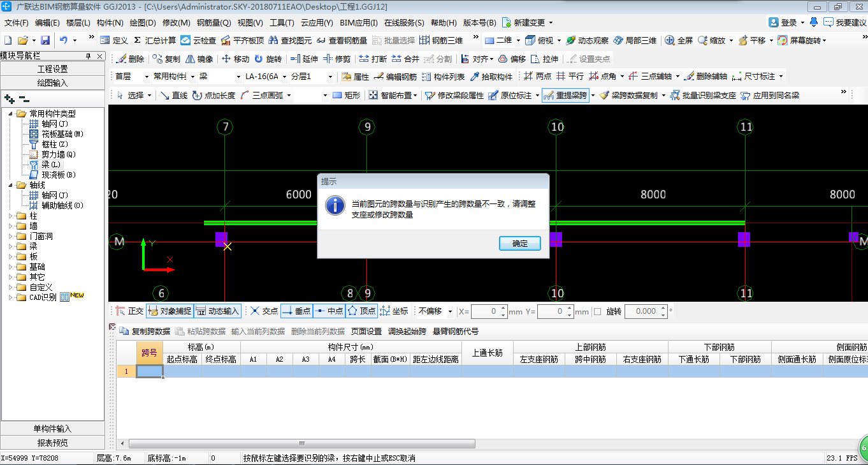Toggle 中点 midpoint snap

[x=329, y=311]
